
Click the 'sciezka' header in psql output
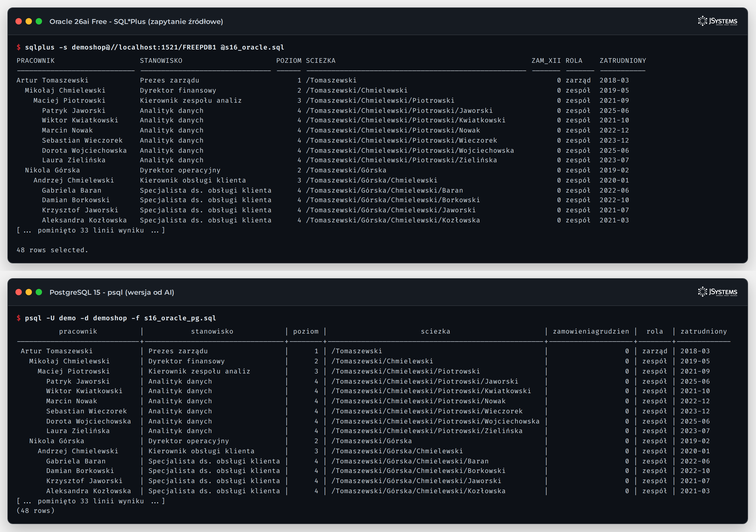click(435, 331)
